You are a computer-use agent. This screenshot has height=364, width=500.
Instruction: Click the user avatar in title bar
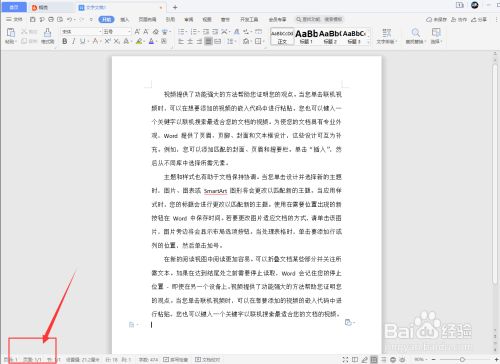[475, 5]
